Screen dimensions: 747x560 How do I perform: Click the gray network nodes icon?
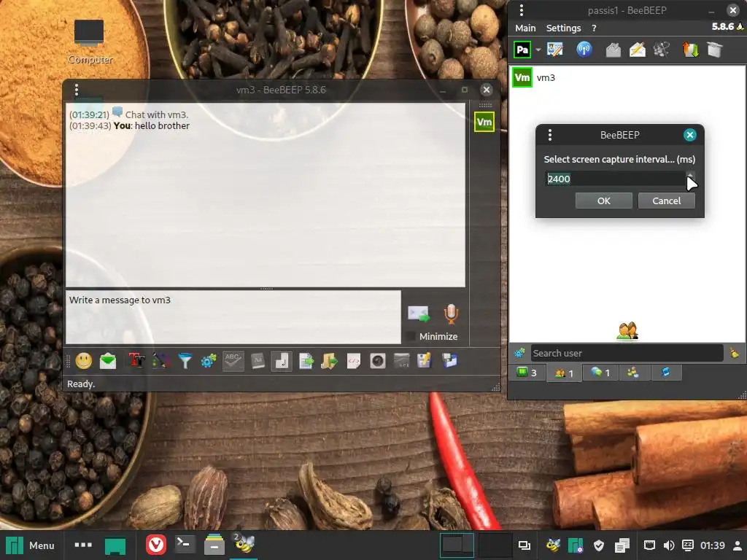pos(662,50)
